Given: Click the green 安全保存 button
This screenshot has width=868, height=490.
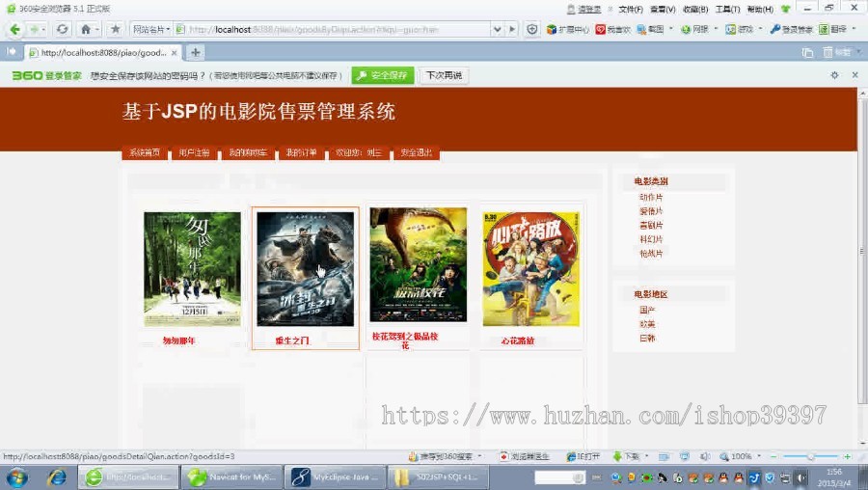Looking at the screenshot, I should pos(383,75).
